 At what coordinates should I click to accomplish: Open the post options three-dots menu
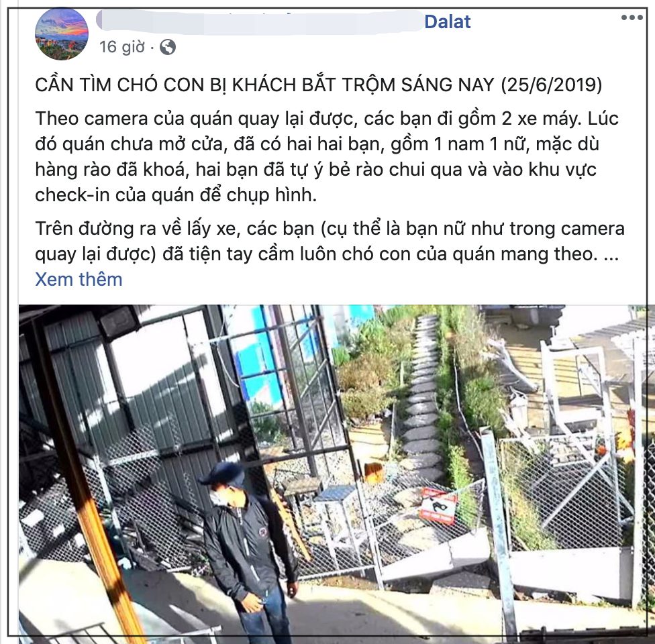point(632,17)
